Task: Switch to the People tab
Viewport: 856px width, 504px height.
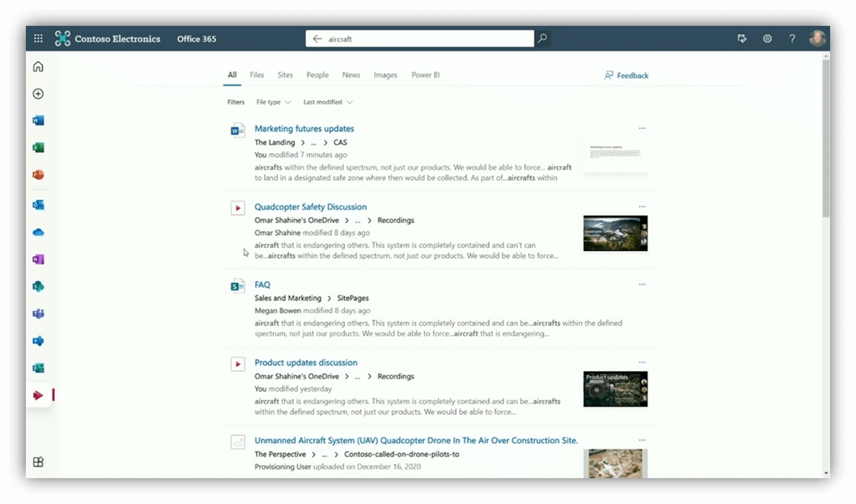Action: click(x=317, y=75)
